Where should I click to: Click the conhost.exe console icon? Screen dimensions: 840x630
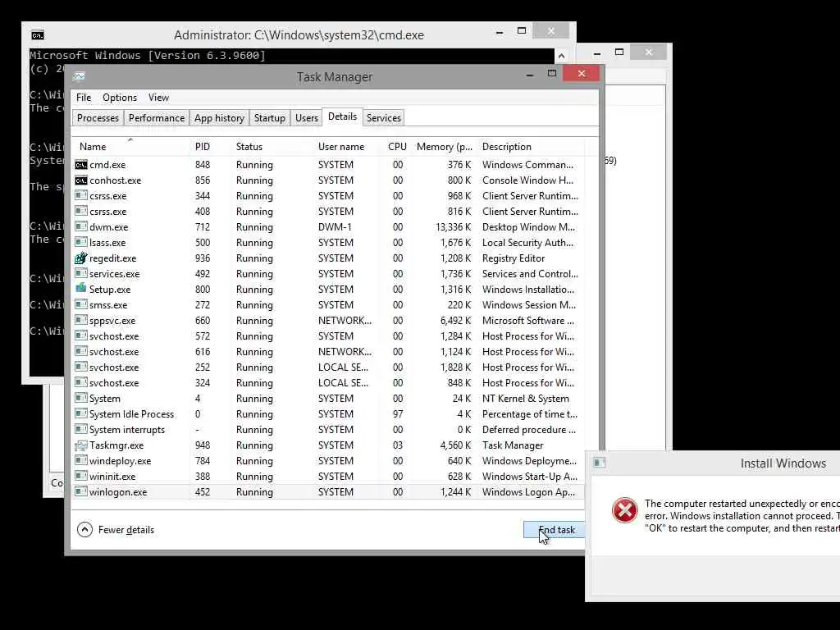point(81,180)
